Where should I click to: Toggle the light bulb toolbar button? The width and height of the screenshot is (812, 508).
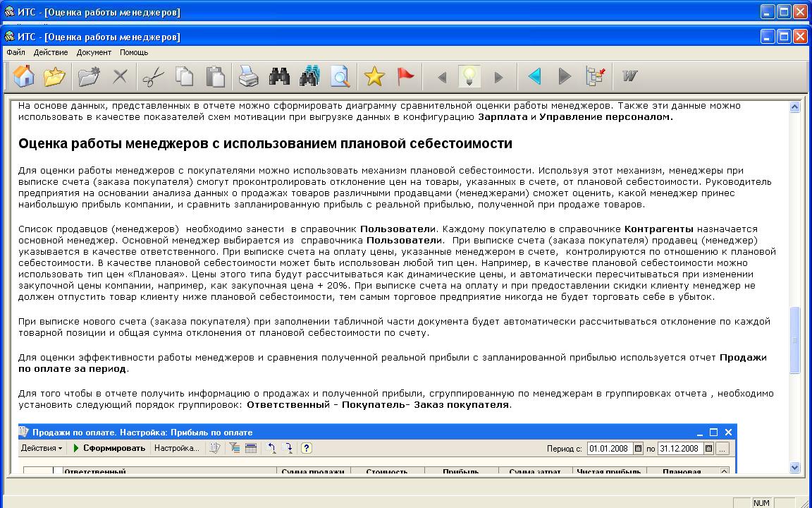pos(469,76)
